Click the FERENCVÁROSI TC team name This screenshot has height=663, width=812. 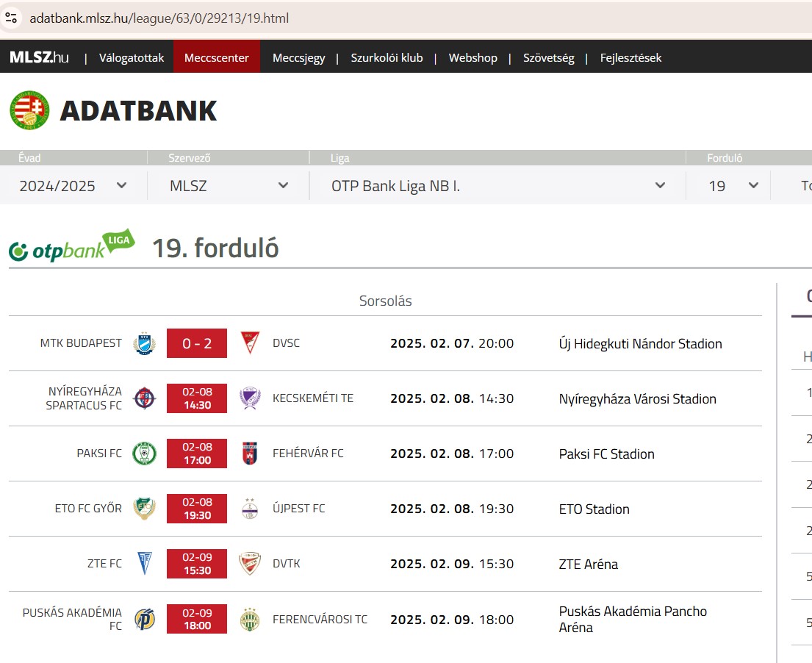[x=320, y=619]
